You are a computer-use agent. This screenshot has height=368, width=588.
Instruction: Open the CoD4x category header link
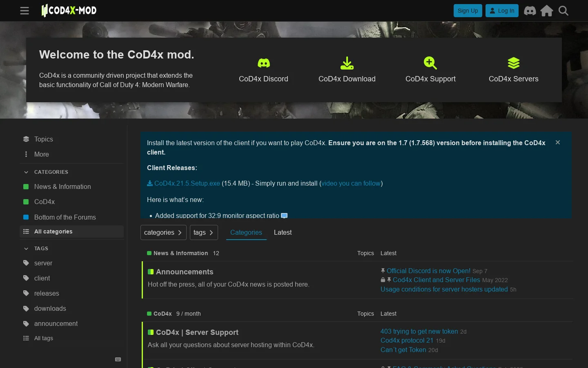[x=160, y=314]
